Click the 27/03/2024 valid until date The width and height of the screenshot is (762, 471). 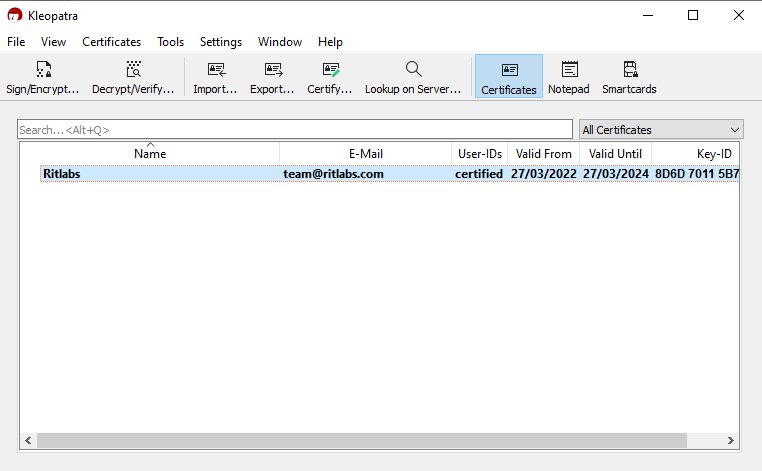616,174
